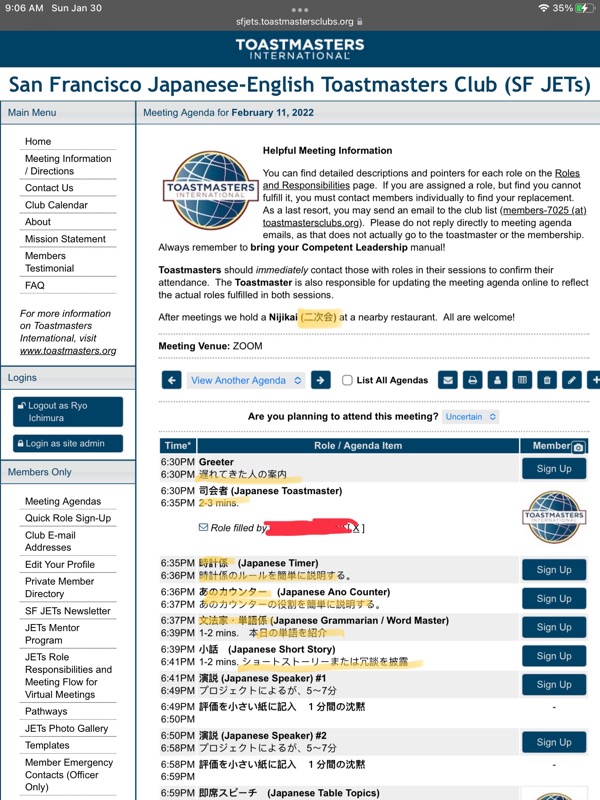
Task: Click the Toastmasters globe beside Japanese Toastmaster role
Action: tap(554, 516)
